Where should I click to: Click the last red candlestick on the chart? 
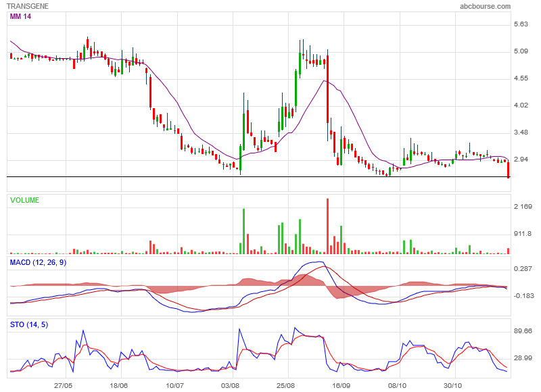pyautogui.click(x=509, y=169)
